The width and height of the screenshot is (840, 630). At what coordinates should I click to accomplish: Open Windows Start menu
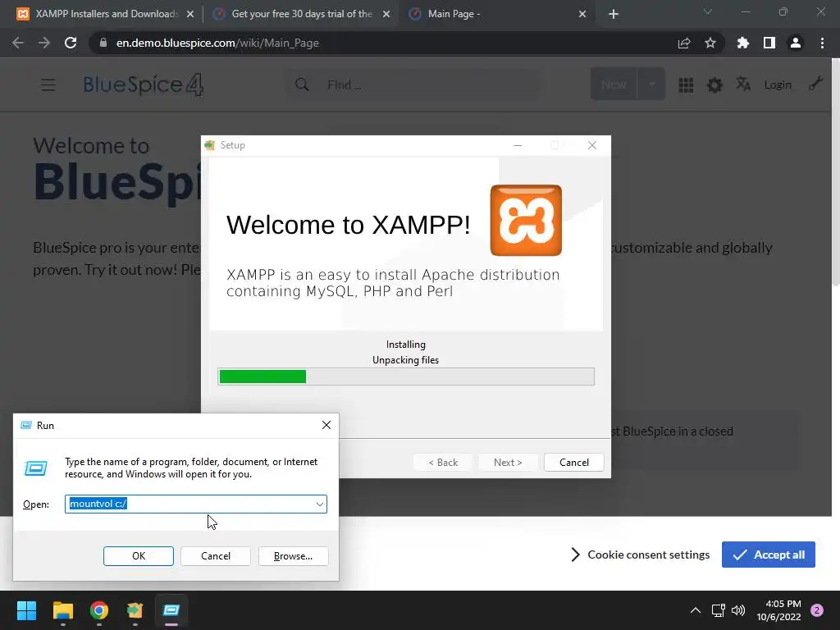coord(26,610)
